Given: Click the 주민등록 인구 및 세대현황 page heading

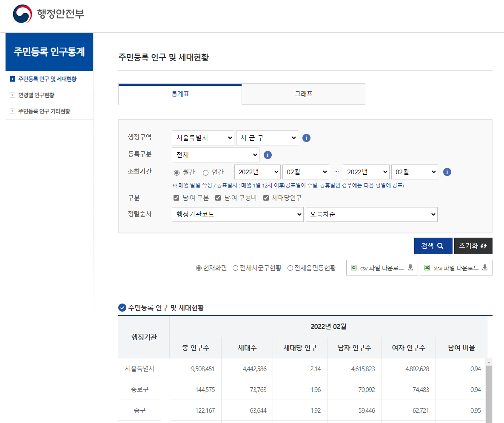Looking at the screenshot, I should point(164,57).
